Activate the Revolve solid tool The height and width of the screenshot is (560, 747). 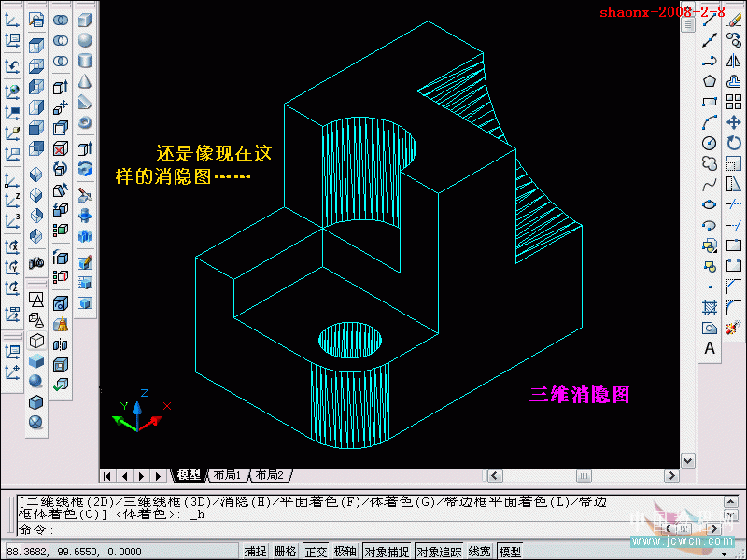(85, 169)
